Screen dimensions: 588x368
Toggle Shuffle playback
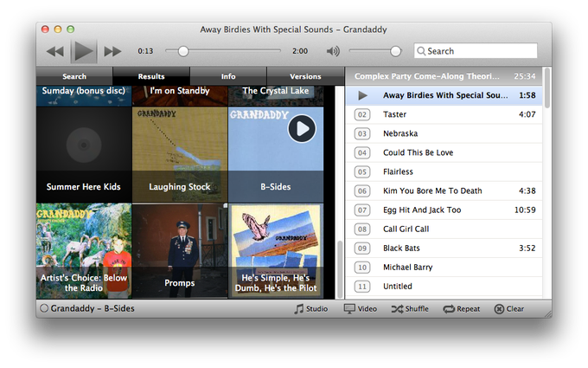410,308
